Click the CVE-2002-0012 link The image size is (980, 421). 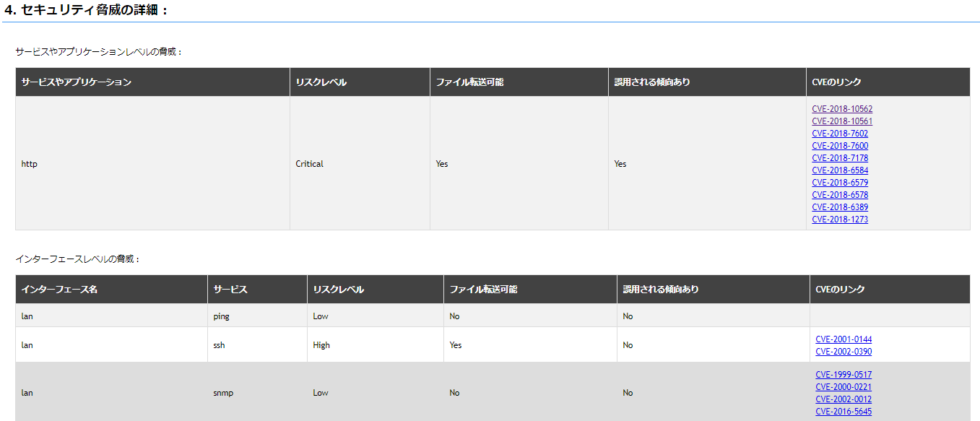pos(844,399)
